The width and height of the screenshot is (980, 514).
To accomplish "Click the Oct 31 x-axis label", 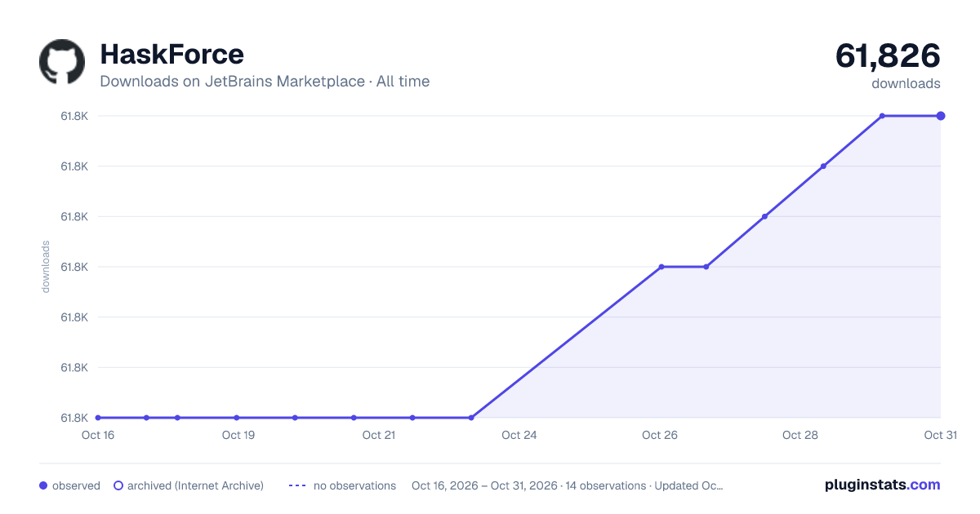I will click(x=940, y=435).
